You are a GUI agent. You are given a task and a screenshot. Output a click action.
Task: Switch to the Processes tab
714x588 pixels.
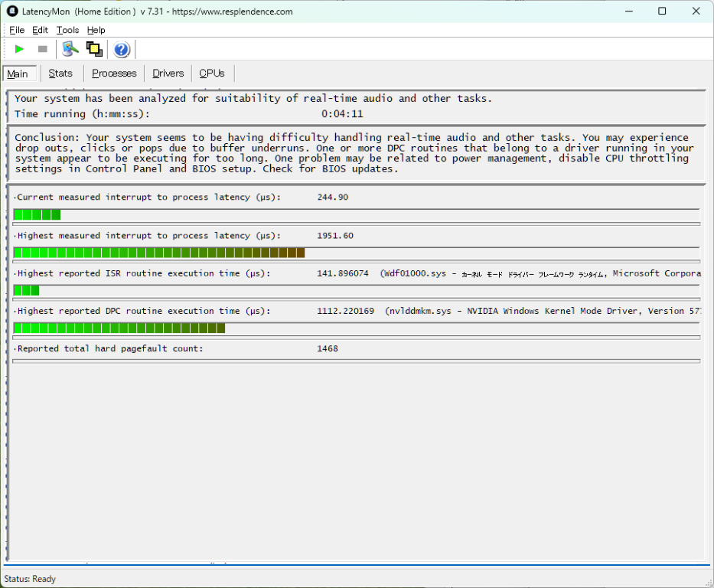(114, 73)
